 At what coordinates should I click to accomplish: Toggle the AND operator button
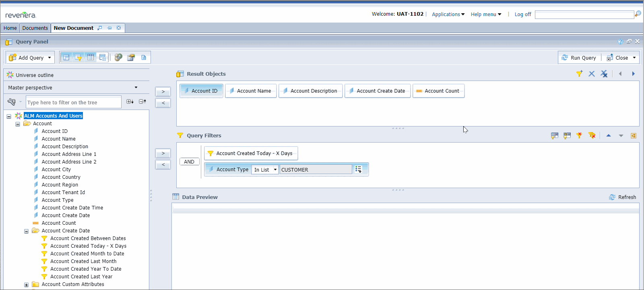[189, 162]
